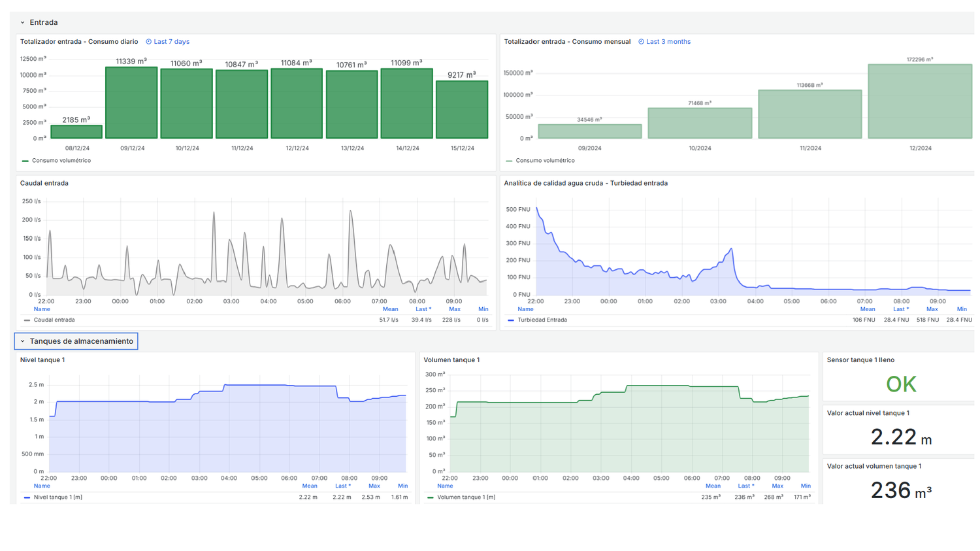Open the Turbiedad entrada panel title
The image size is (980, 551).
coord(585,183)
